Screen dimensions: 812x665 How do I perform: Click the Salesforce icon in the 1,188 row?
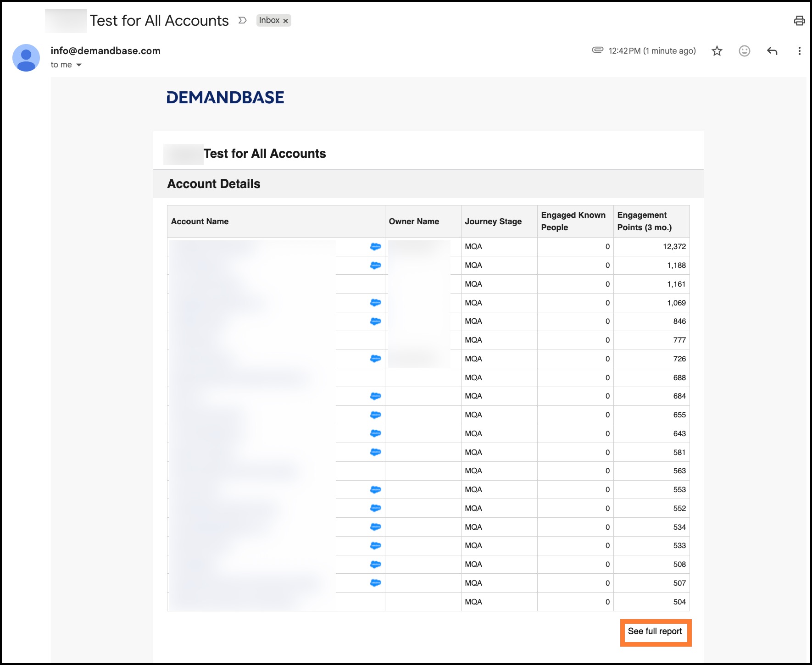375,266
